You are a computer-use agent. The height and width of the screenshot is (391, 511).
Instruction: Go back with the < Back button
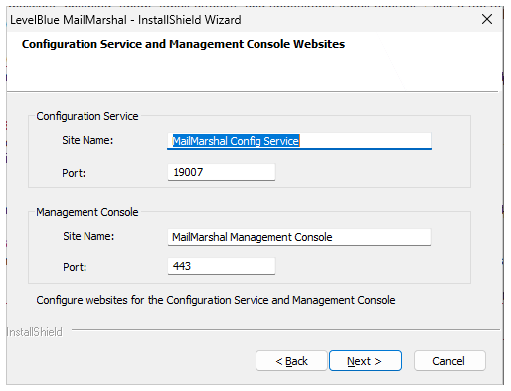tap(291, 360)
